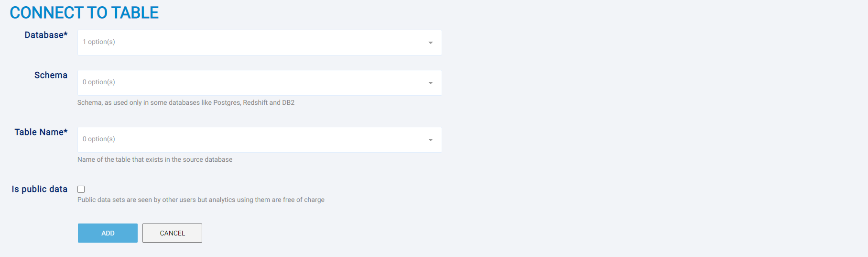Open the Schema select box
The width and height of the screenshot is (868, 257).
[x=260, y=83]
